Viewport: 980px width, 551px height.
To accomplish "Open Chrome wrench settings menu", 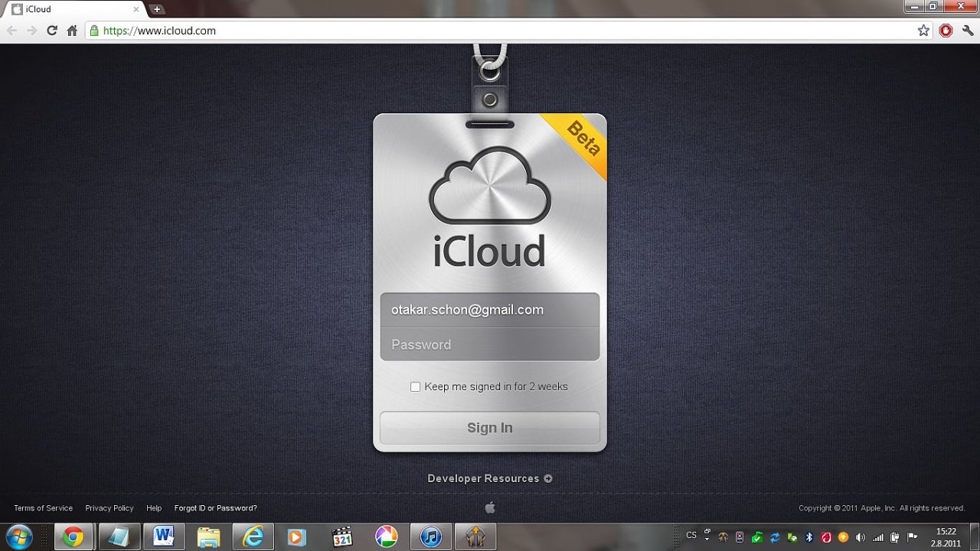I will (x=968, y=31).
